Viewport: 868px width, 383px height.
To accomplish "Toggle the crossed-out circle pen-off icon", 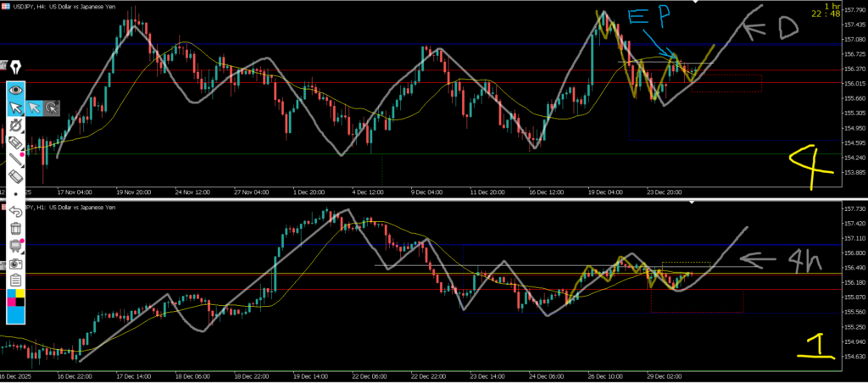I will 15,125.
